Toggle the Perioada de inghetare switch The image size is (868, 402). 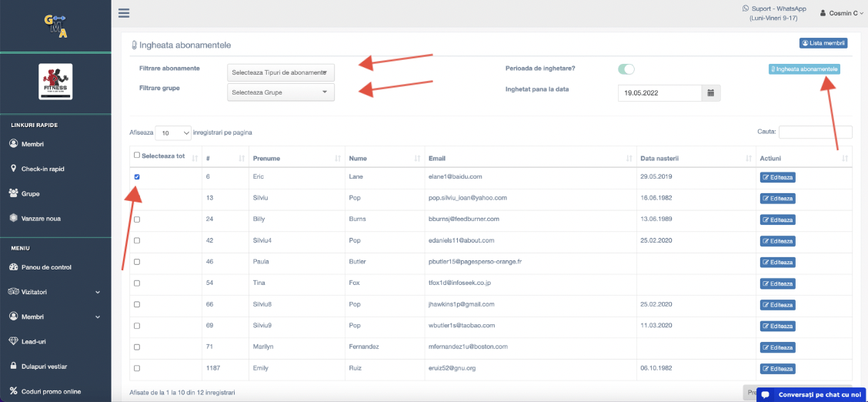626,69
